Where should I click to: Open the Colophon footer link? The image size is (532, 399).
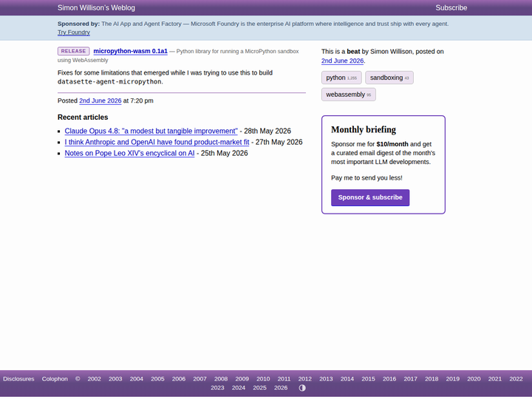55,378
